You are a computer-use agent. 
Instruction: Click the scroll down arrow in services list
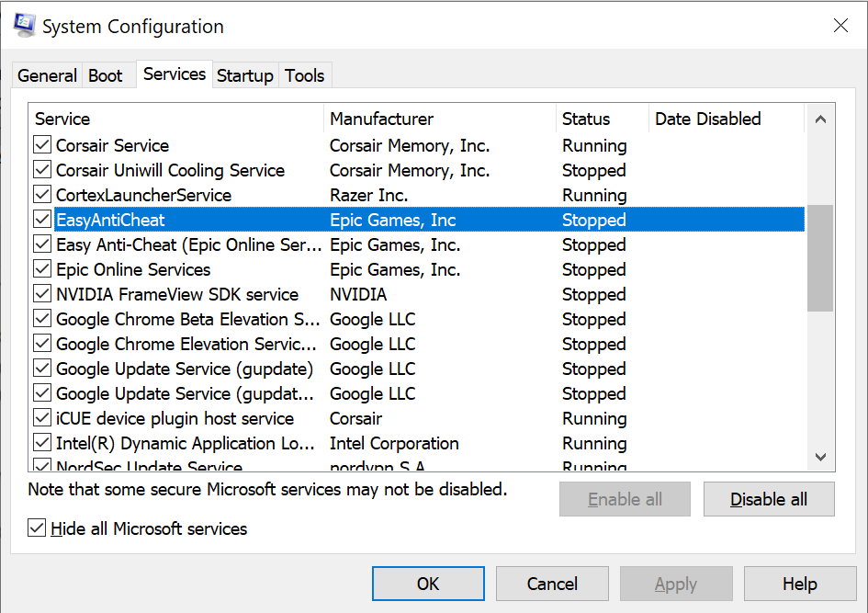tap(820, 457)
